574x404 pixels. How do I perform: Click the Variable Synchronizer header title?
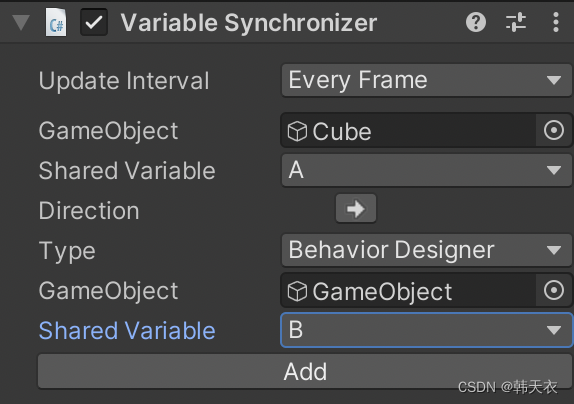coord(249,23)
